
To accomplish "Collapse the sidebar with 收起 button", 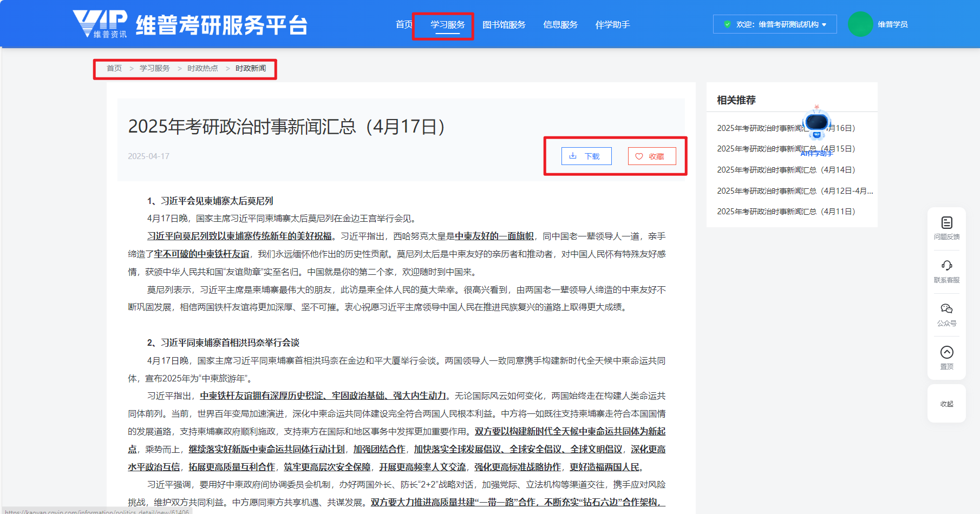I will coord(946,404).
